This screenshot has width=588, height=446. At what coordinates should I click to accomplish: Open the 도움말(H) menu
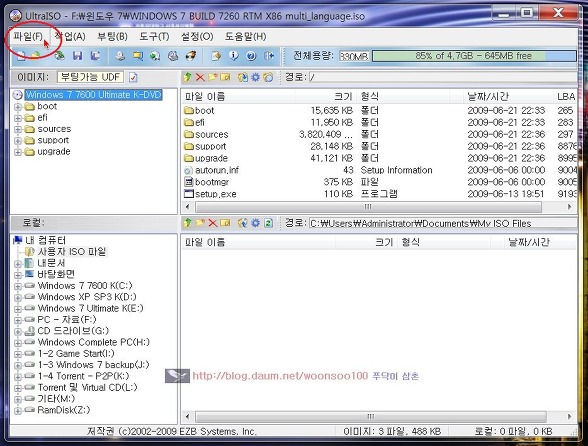pos(246,36)
